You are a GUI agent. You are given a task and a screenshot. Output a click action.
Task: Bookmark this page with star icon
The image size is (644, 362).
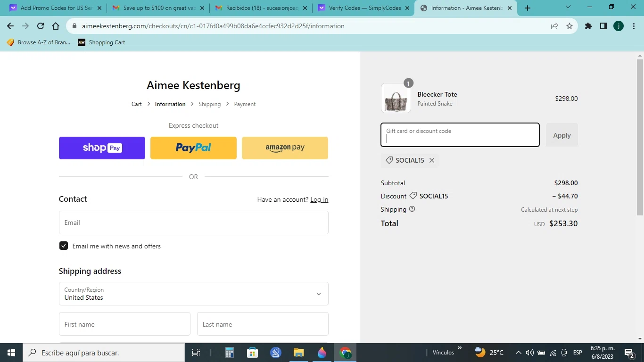[570, 26]
